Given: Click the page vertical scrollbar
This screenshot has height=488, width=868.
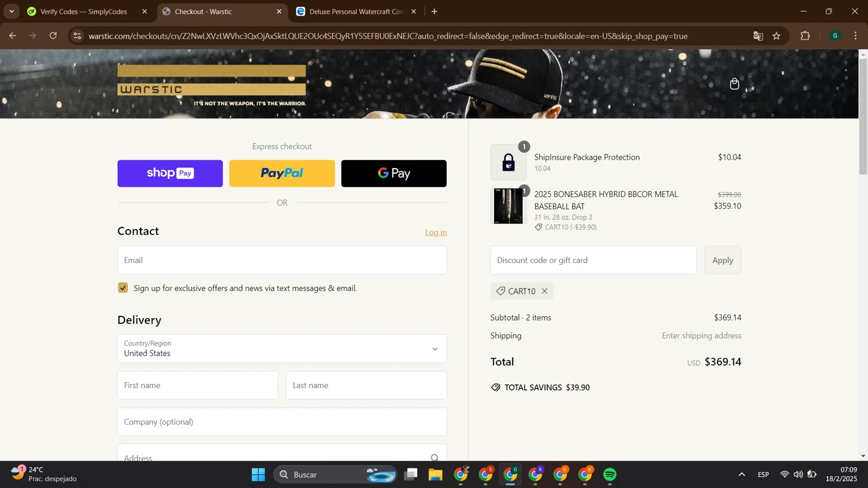Looking at the screenshot, I should [x=863, y=116].
